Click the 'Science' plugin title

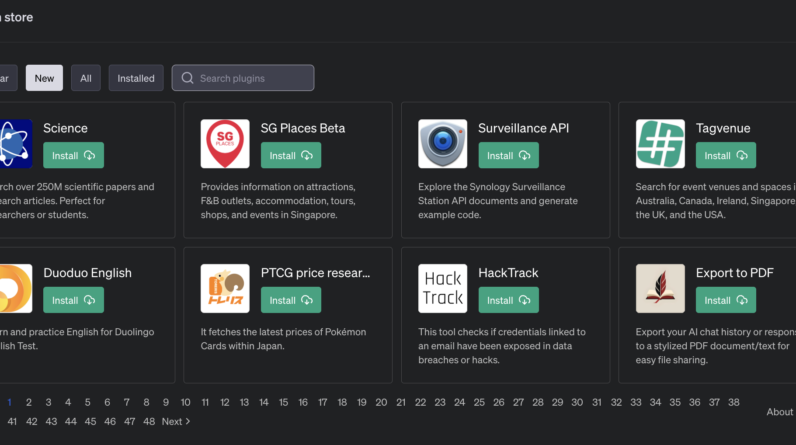[65, 128]
